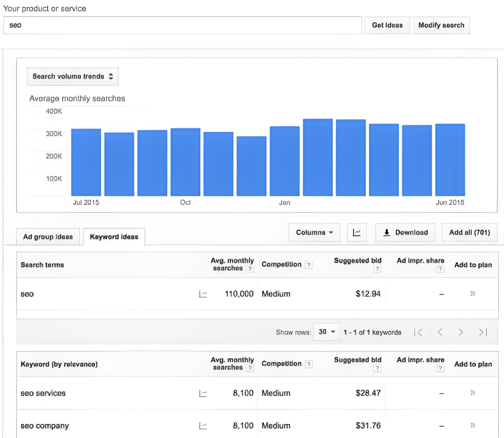The height and width of the screenshot is (438, 504).
Task: Go to next page arrow
Action: [461, 332]
